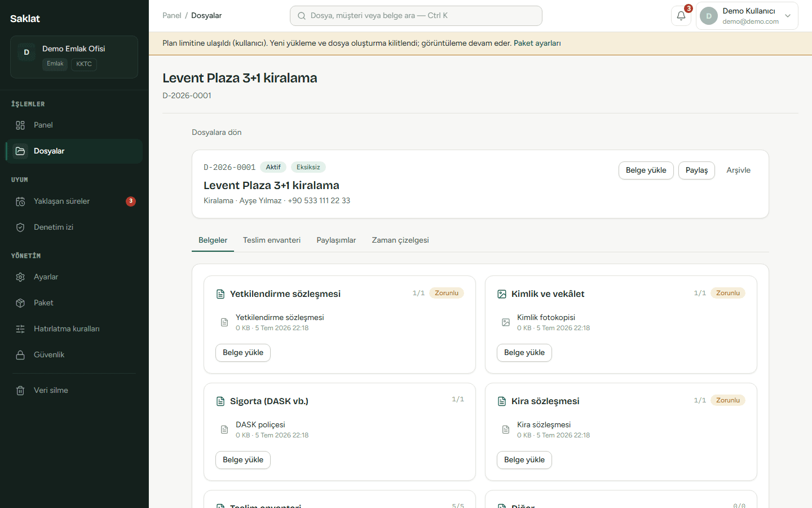Open the notifications bell icon

681,16
